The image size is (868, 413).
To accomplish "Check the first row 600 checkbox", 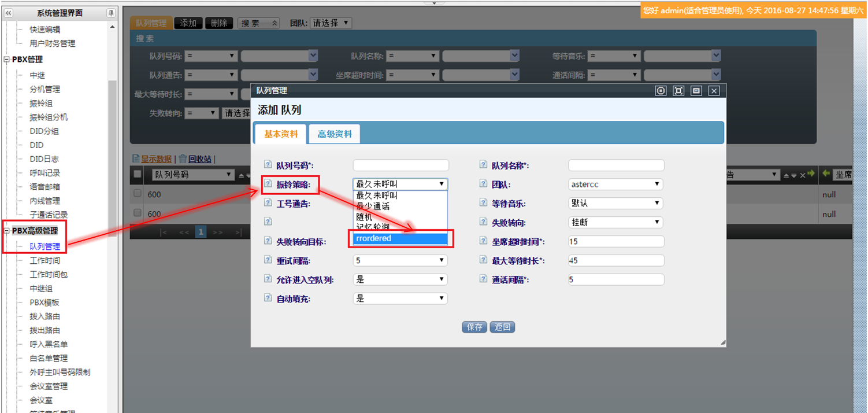I will pyautogui.click(x=138, y=194).
